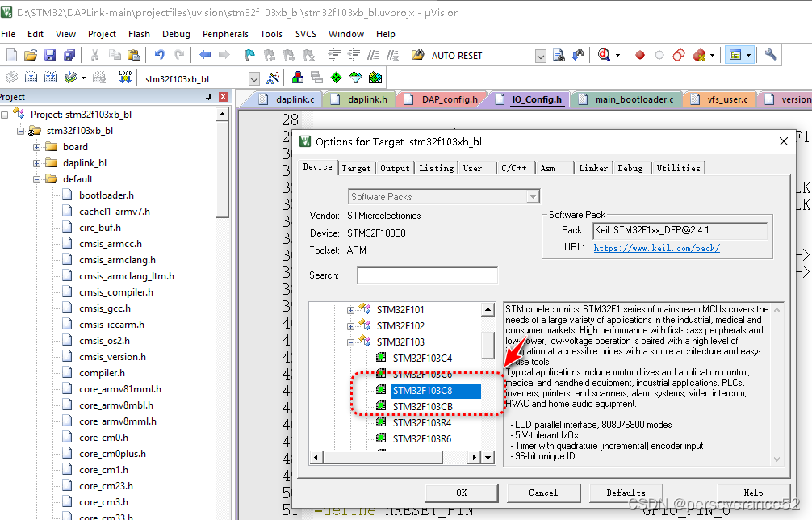This screenshot has width=812, height=520.
Task: Open window layout dropdown arrow
Action: pos(749,55)
